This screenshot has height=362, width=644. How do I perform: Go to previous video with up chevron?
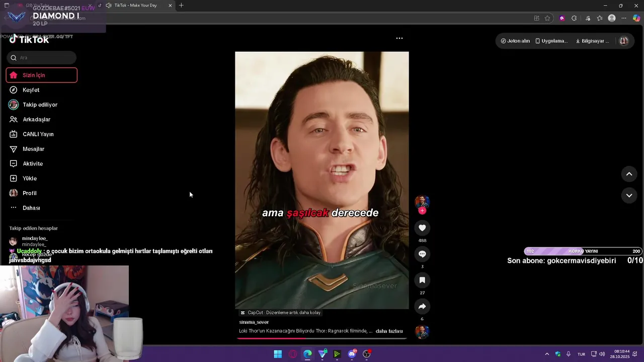[629, 174]
